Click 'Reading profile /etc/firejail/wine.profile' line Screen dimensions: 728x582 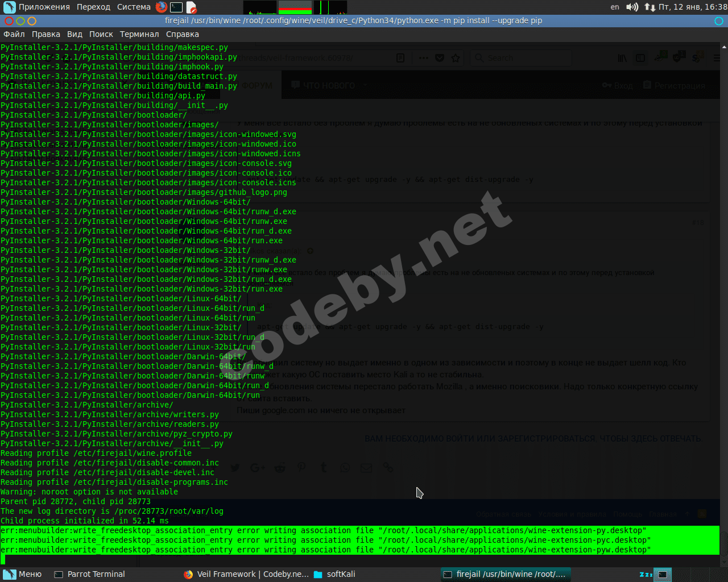(x=96, y=454)
